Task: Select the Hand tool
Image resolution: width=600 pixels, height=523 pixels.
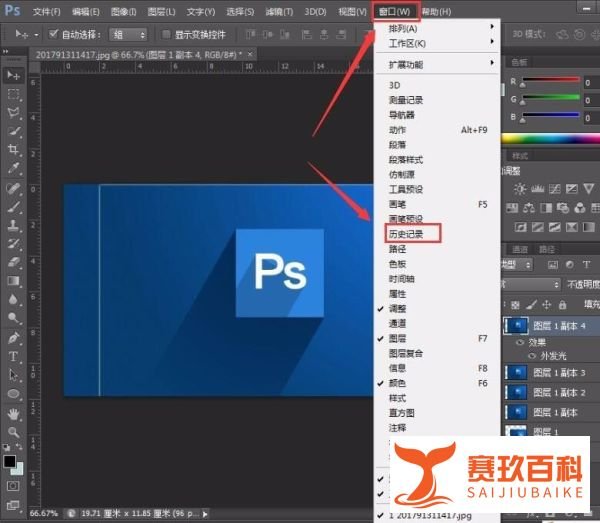Action: click(x=13, y=414)
